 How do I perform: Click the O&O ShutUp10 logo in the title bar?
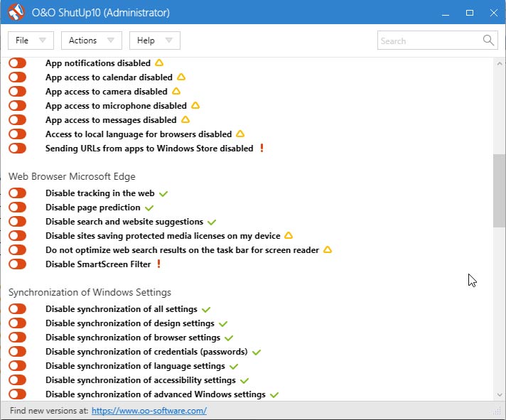click(16, 12)
